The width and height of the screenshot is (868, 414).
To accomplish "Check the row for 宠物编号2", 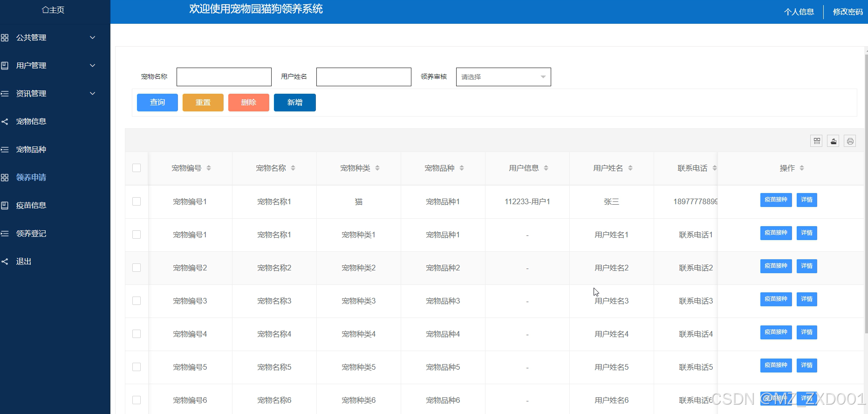I will (x=137, y=268).
